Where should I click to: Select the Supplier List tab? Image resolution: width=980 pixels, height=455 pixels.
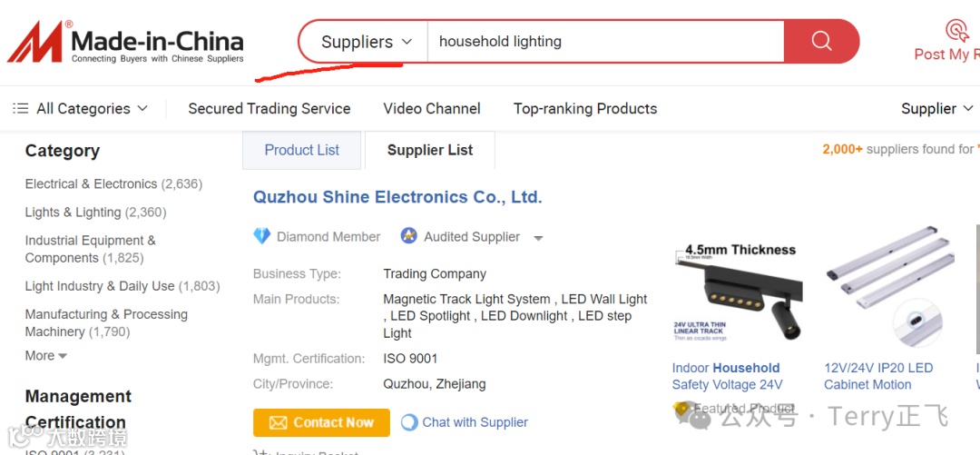pos(429,150)
